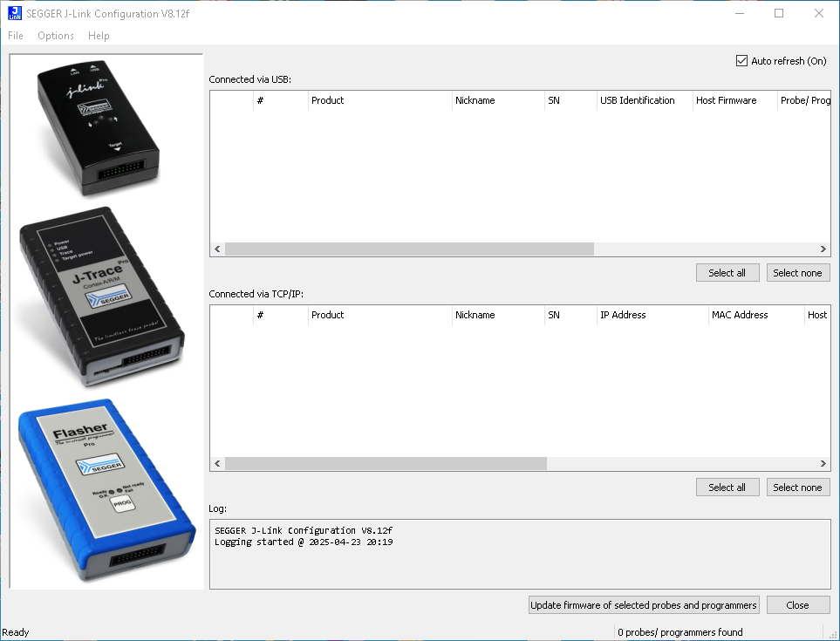The width and height of the screenshot is (840, 641).
Task: Click the window resize grip in status bar
Action: (833, 633)
